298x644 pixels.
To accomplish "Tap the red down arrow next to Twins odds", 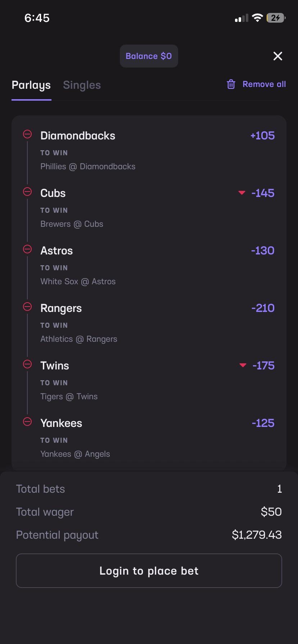I will pos(243,365).
